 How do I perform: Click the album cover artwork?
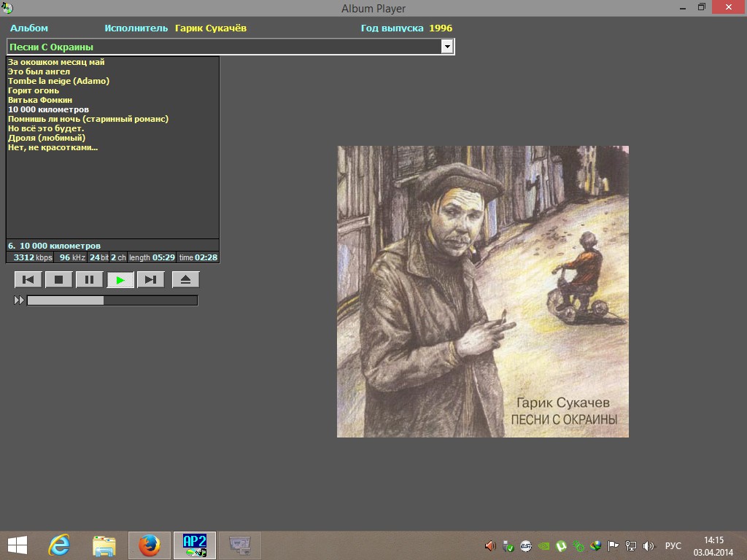coord(483,292)
